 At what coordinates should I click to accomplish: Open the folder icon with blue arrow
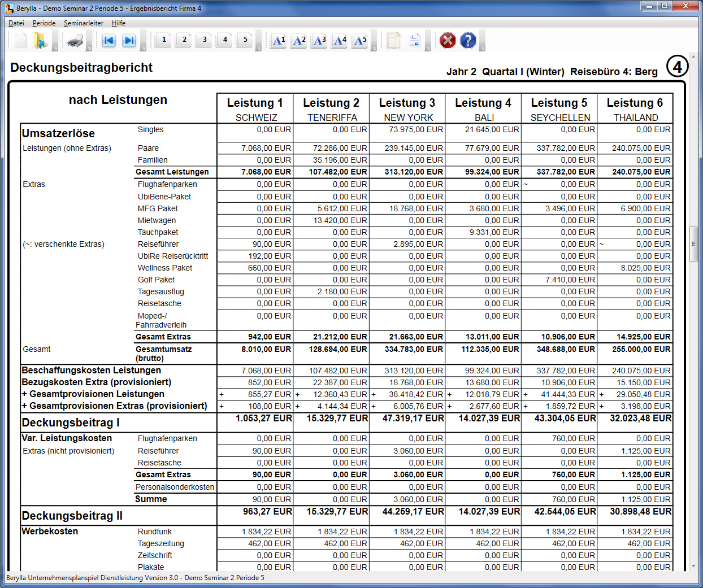tap(40, 41)
